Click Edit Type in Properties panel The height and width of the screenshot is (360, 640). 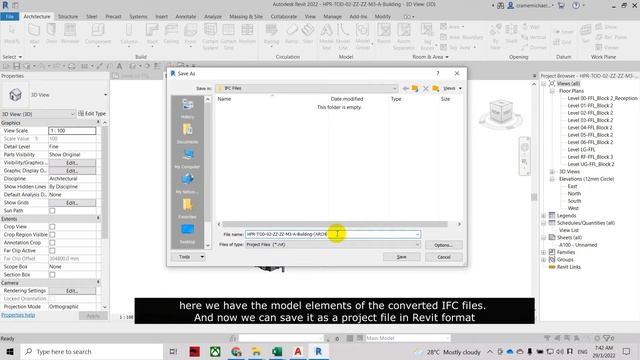coord(92,114)
